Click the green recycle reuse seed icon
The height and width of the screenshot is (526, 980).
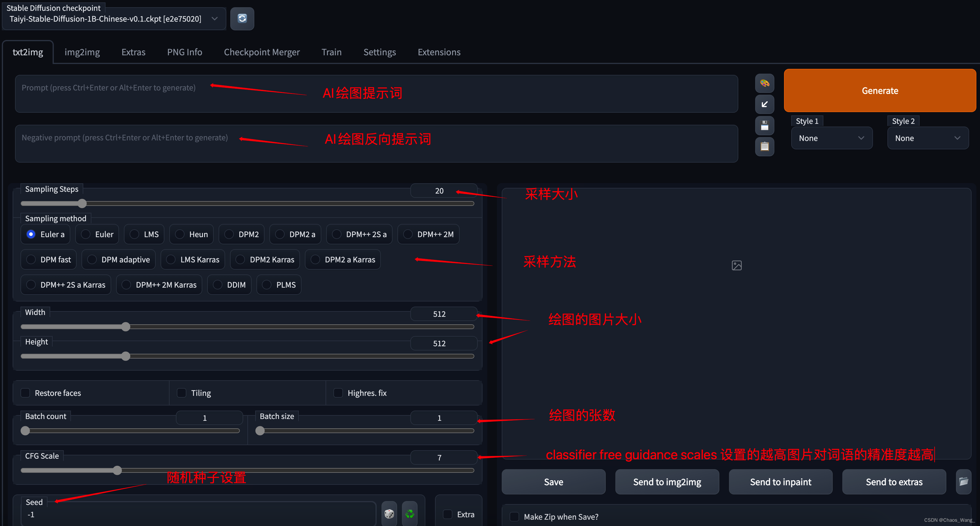coord(409,514)
